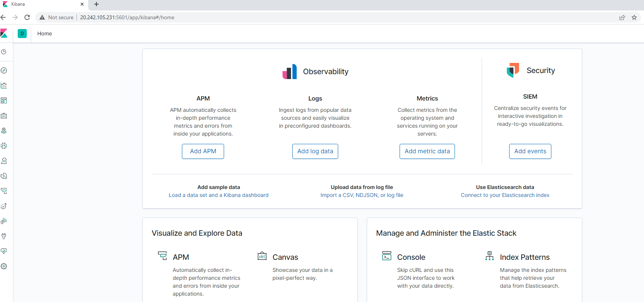
Task: Click 'Use Elasticsearch data' heading
Action: point(505,187)
